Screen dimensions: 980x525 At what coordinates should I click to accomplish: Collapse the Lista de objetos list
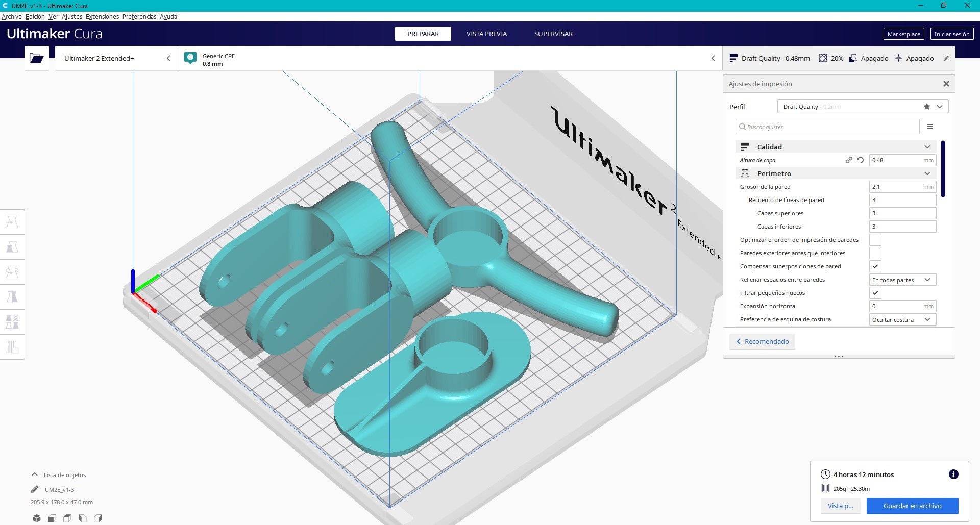pos(35,474)
